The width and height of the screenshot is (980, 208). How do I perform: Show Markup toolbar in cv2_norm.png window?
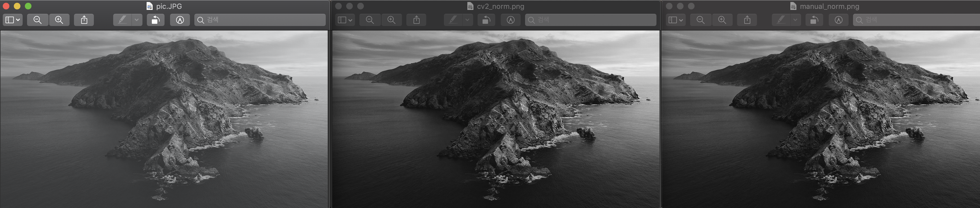510,20
